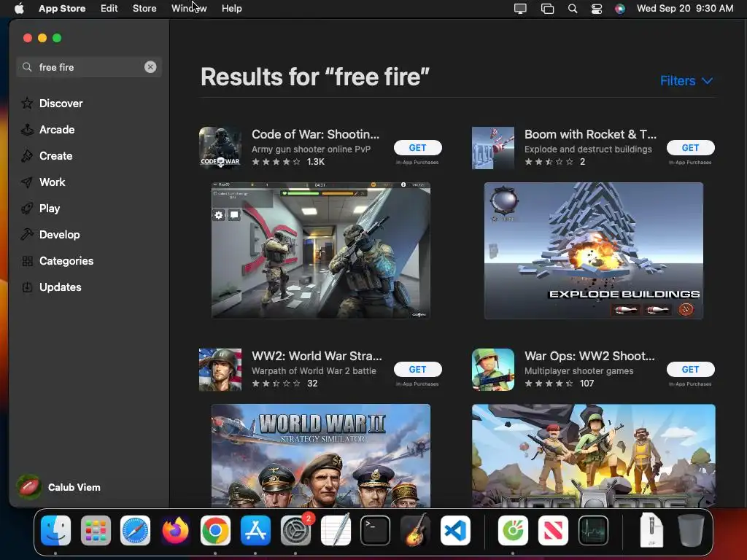
Task: View World War II Strategy Simulator screenshot
Action: (x=321, y=456)
